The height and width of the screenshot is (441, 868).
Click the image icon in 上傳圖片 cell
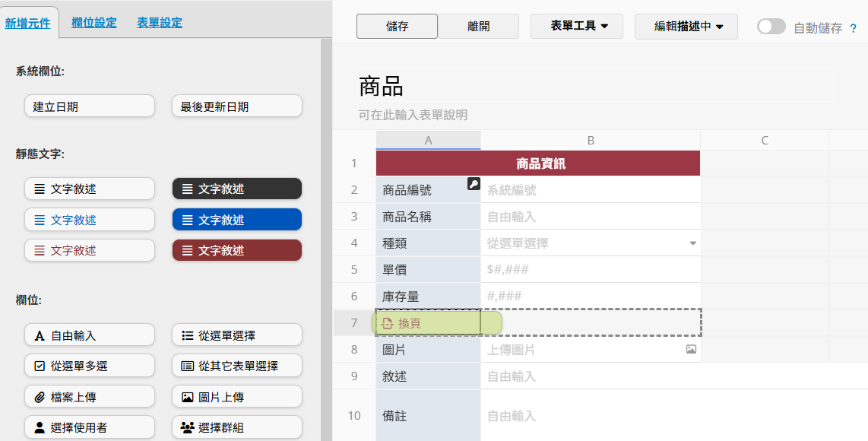pyautogui.click(x=691, y=349)
